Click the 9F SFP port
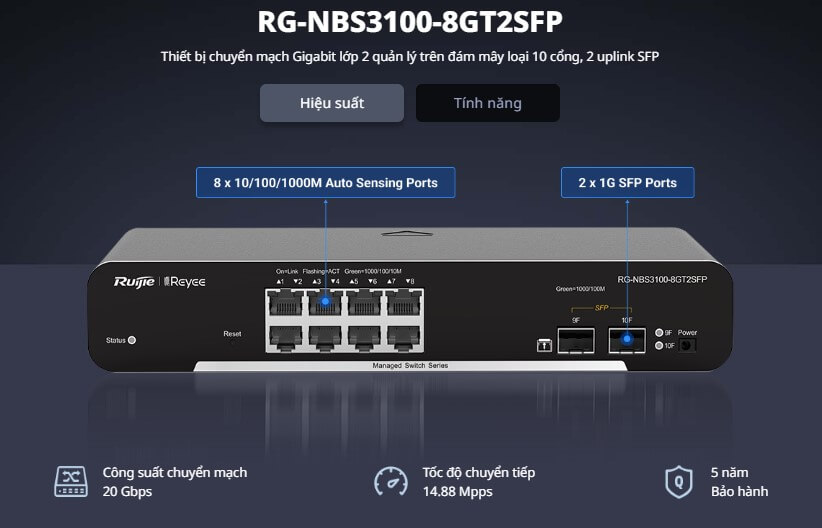This screenshot has height=528, width=822. tap(576, 340)
